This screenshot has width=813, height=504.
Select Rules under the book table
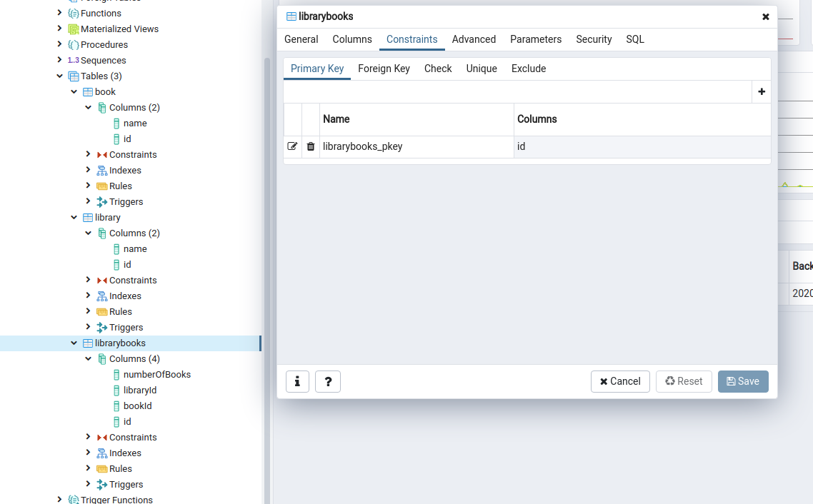click(x=119, y=186)
